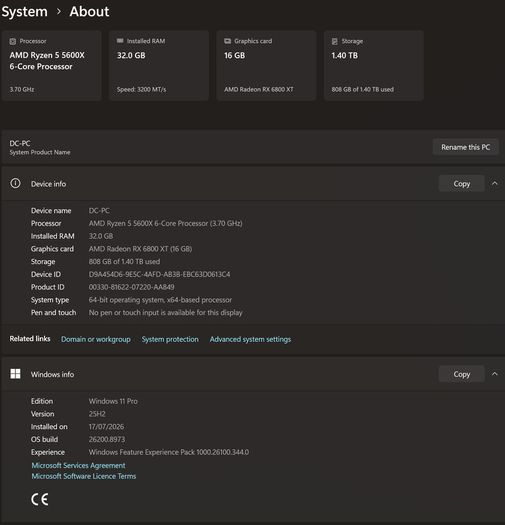Click the 64-bit operating system text
505x525 pixels.
coord(160,300)
